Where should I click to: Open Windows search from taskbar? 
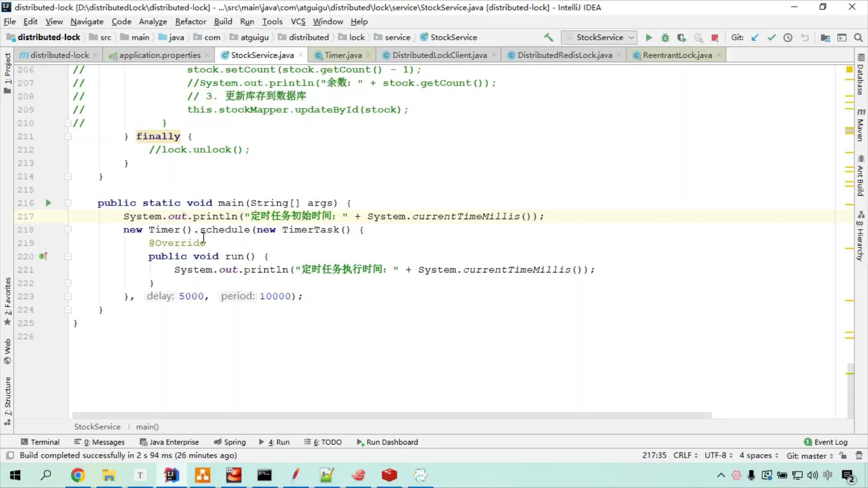click(46, 475)
